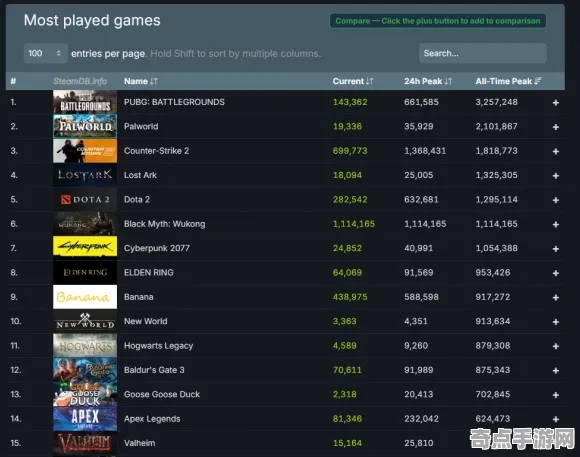This screenshot has height=457, width=580.
Task: Add Baldur's Gate 3 to comparison with plus
Action: pyautogui.click(x=556, y=370)
